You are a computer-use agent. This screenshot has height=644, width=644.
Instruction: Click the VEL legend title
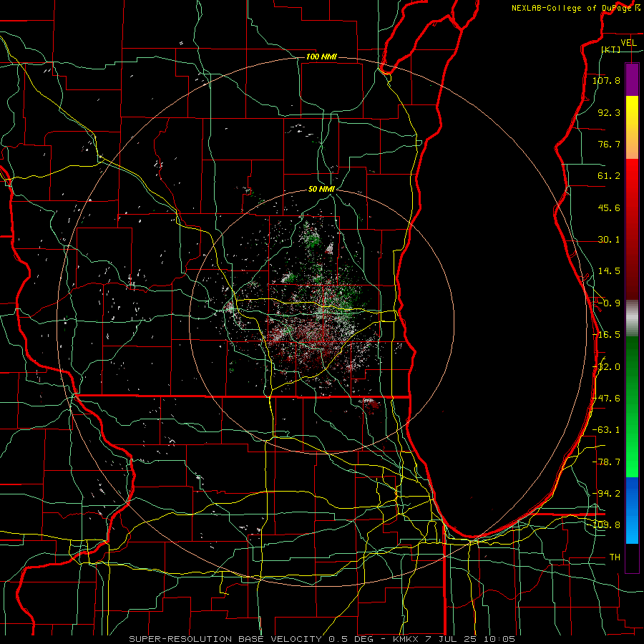click(628, 43)
